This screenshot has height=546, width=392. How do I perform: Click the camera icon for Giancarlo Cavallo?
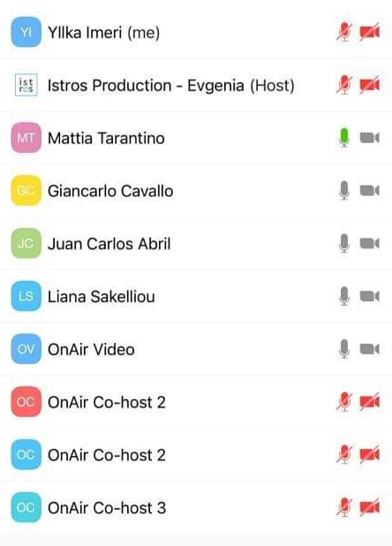pos(369,191)
